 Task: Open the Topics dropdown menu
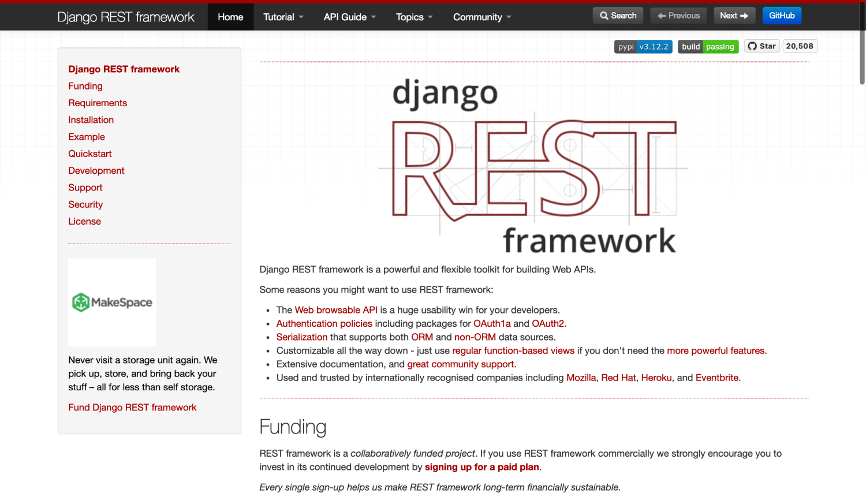coord(414,17)
